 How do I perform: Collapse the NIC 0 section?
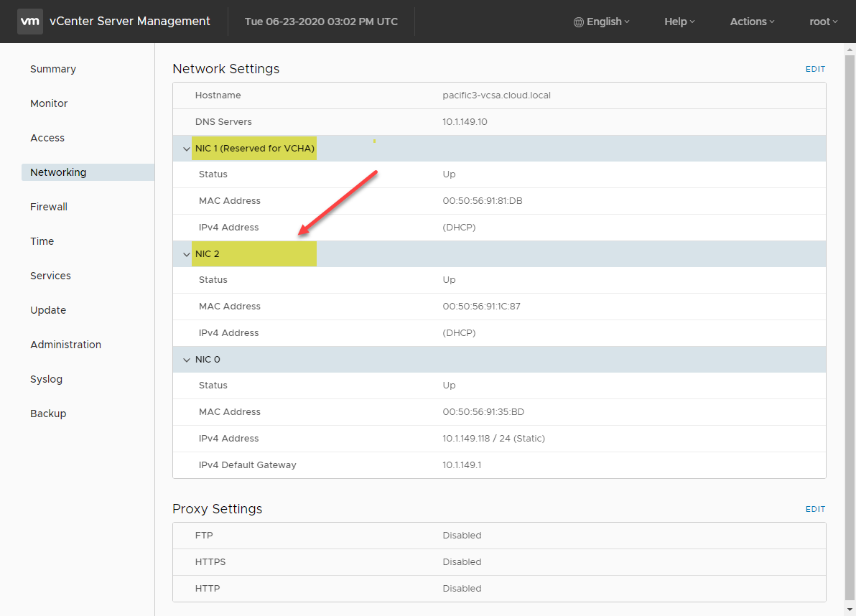pyautogui.click(x=186, y=360)
